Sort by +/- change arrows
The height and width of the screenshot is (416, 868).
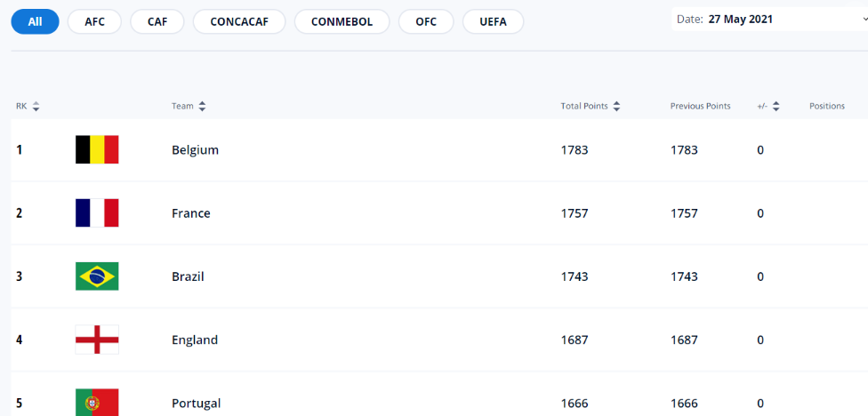click(776, 107)
